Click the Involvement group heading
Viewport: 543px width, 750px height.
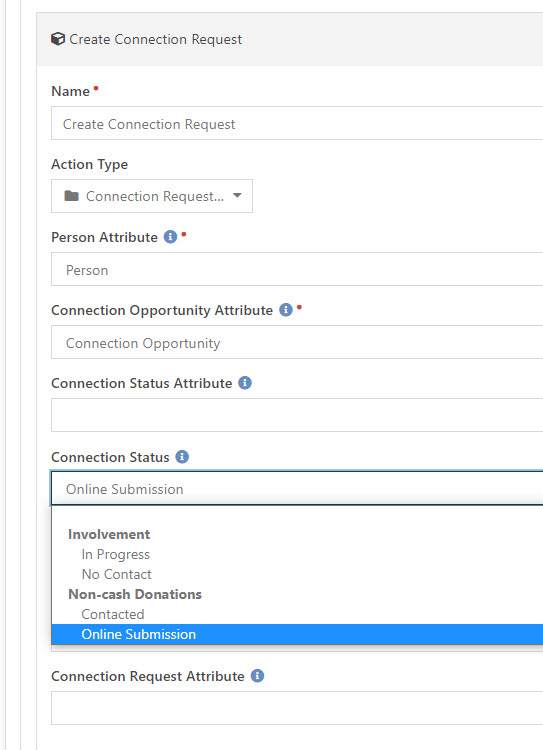tap(109, 534)
